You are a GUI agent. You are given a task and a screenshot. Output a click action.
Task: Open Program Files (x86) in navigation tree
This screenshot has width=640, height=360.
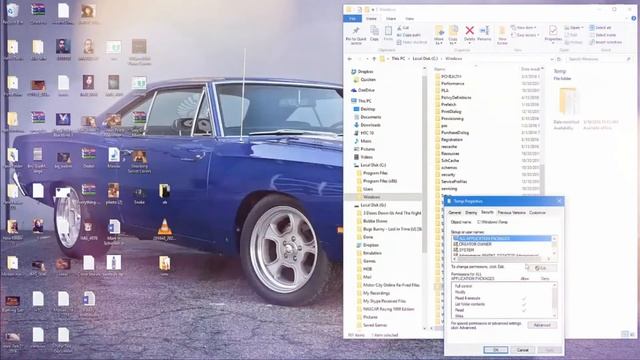point(376,181)
